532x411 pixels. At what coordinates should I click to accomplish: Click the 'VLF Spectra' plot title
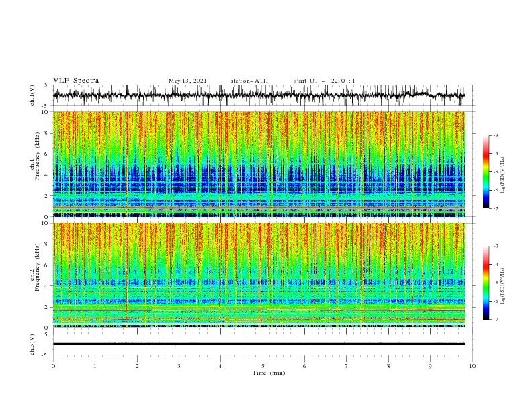(76, 81)
